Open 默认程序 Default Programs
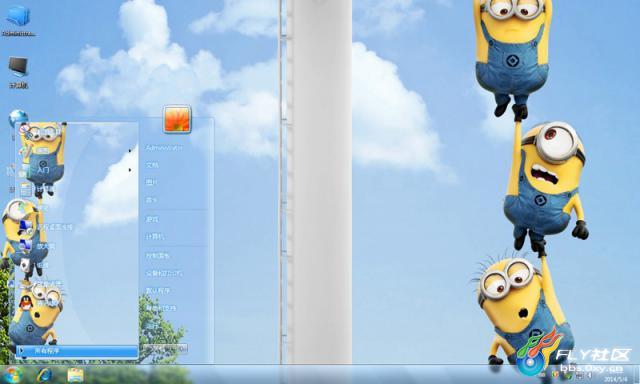This screenshot has width=640, height=384. tap(158, 291)
